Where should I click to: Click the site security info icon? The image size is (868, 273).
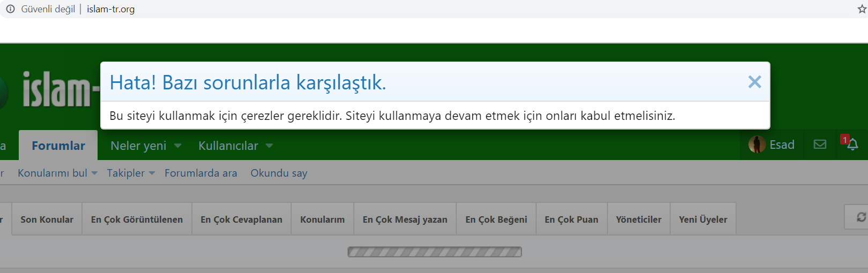[10, 9]
